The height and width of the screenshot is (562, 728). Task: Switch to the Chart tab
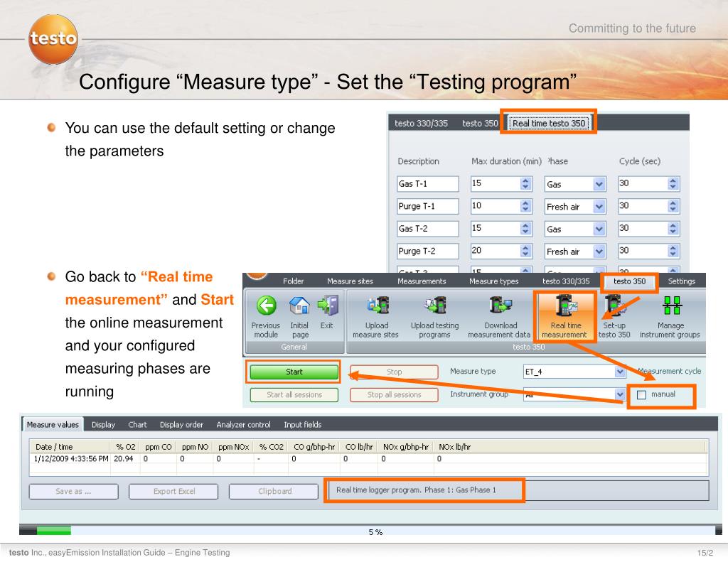[x=137, y=425]
